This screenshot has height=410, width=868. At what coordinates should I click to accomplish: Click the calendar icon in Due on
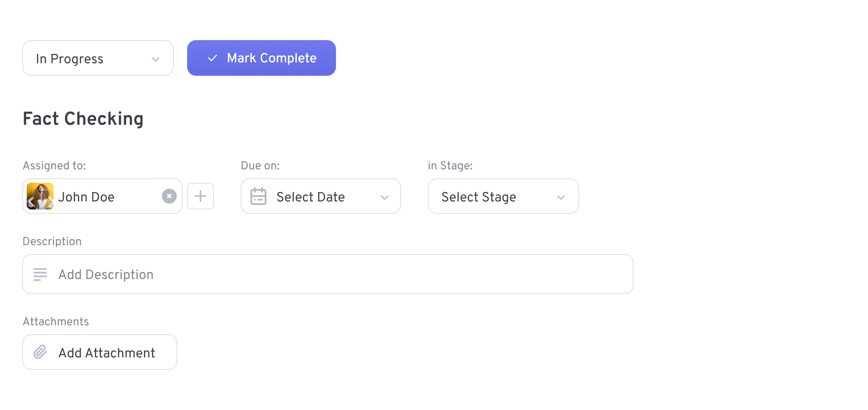click(258, 197)
